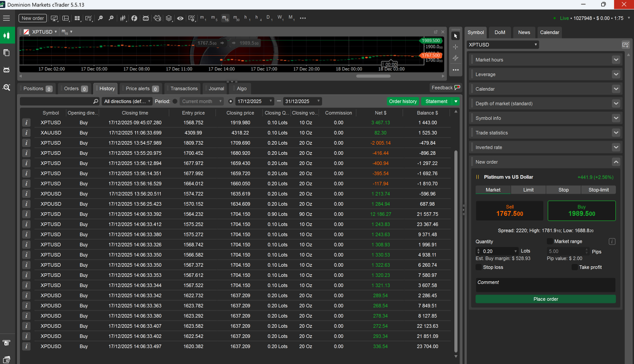Screen dimensions: 634x364
Task: Click the zoom-in magnifier on the toolbar
Action: tap(111, 17)
